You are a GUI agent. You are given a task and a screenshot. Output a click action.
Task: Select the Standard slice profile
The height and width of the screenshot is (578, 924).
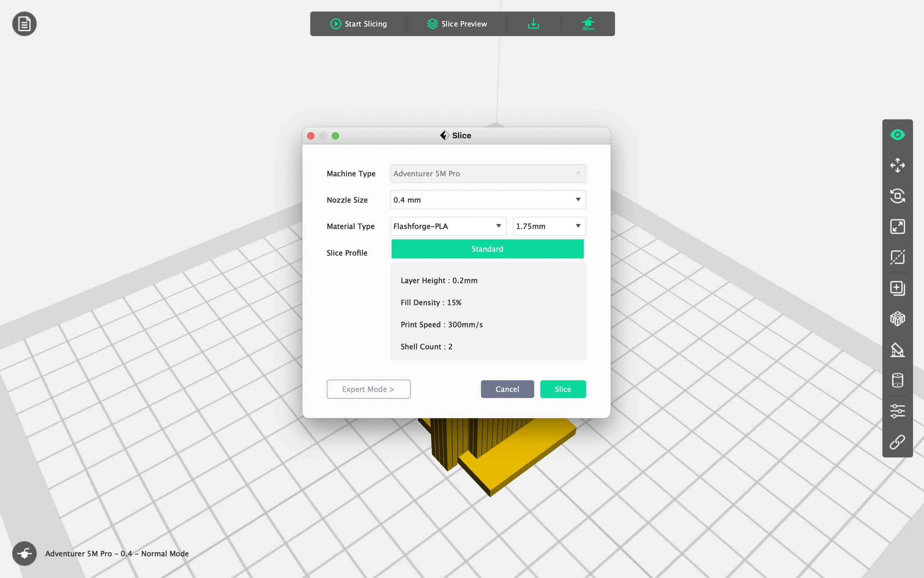click(487, 249)
